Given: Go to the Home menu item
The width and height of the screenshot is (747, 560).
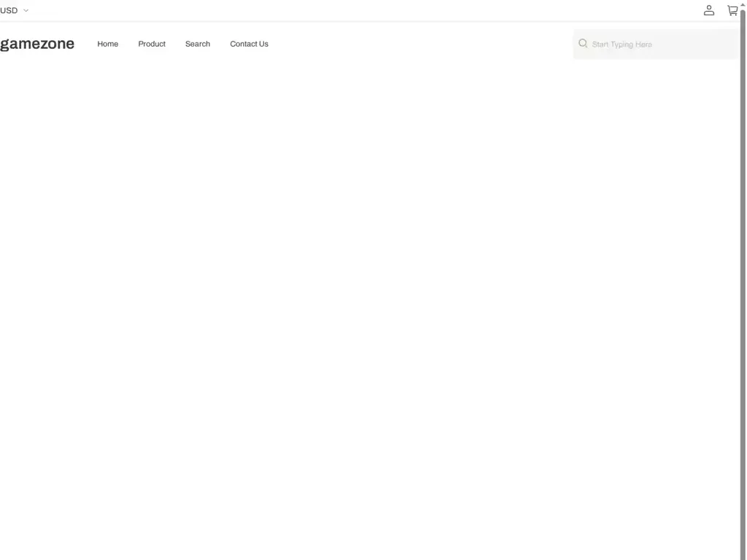Looking at the screenshot, I should coord(107,44).
